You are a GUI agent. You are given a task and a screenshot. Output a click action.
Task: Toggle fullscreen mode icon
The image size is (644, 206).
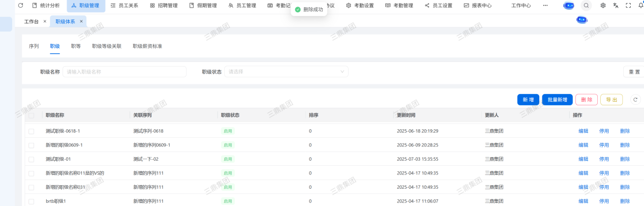point(628,6)
